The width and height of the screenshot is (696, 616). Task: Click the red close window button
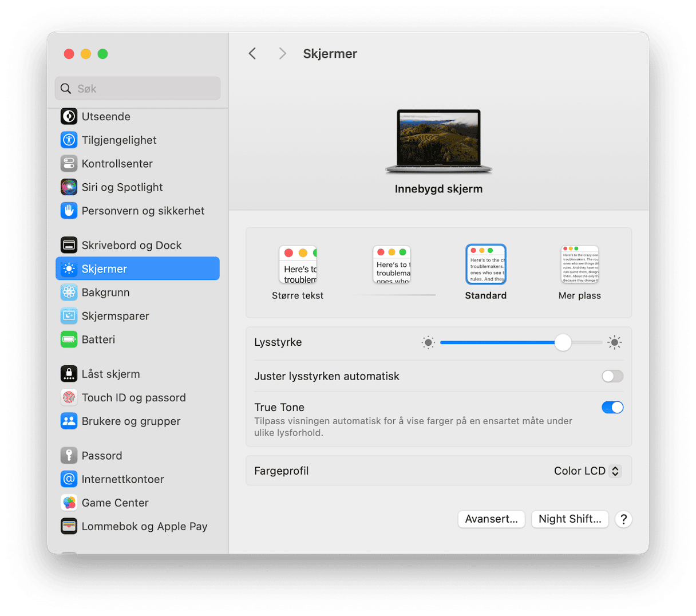pyautogui.click(x=69, y=54)
